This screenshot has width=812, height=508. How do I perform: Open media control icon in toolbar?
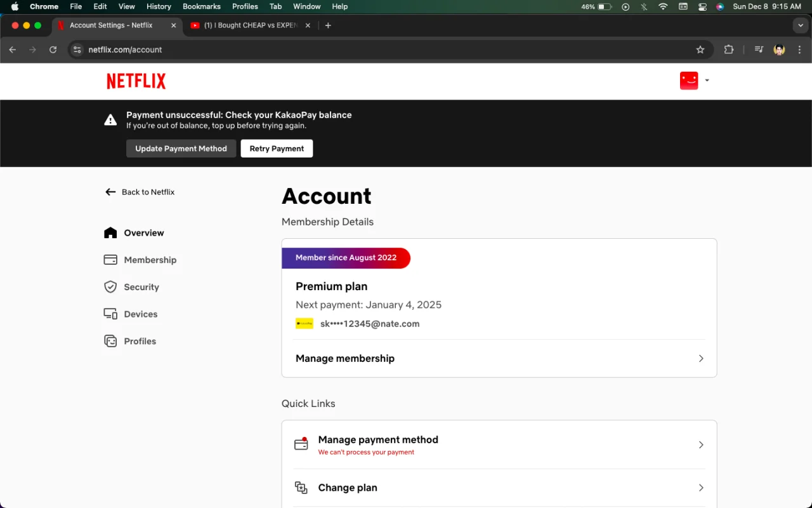tap(758, 50)
